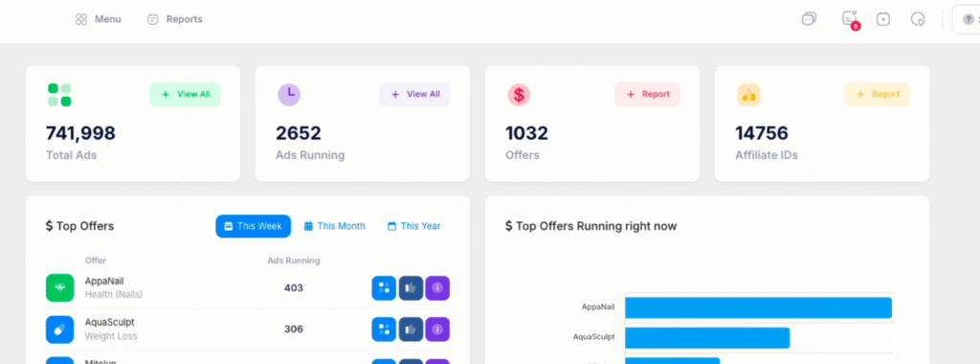Click View All on Ads Running card

pyautogui.click(x=414, y=95)
